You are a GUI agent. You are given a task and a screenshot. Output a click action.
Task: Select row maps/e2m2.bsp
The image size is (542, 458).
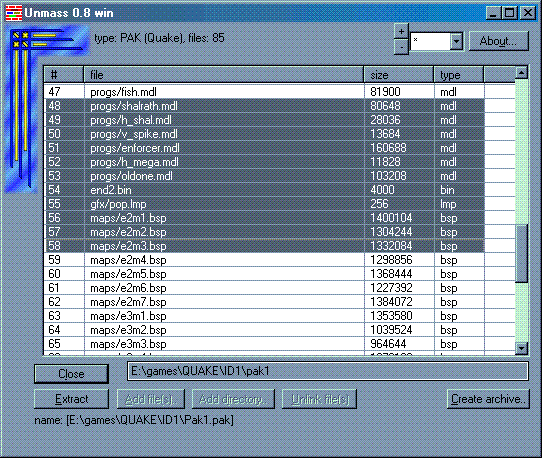coord(264,232)
